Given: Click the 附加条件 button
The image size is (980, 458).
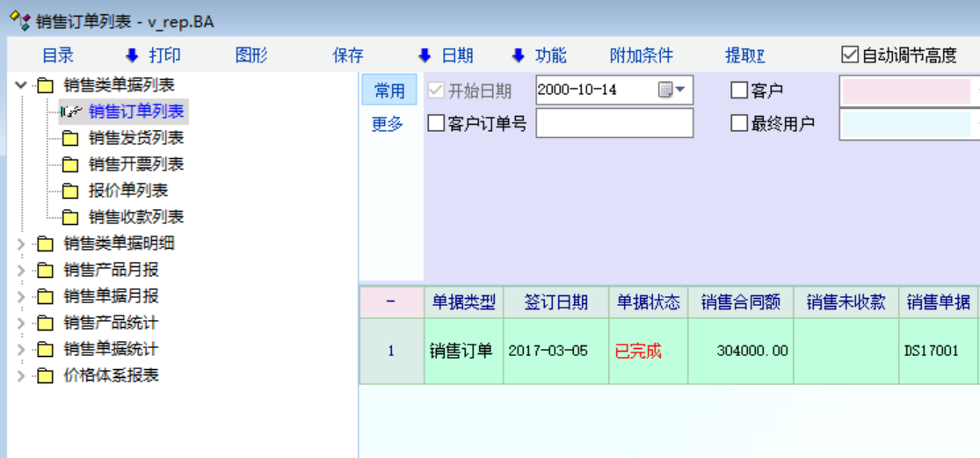Looking at the screenshot, I should (x=641, y=55).
